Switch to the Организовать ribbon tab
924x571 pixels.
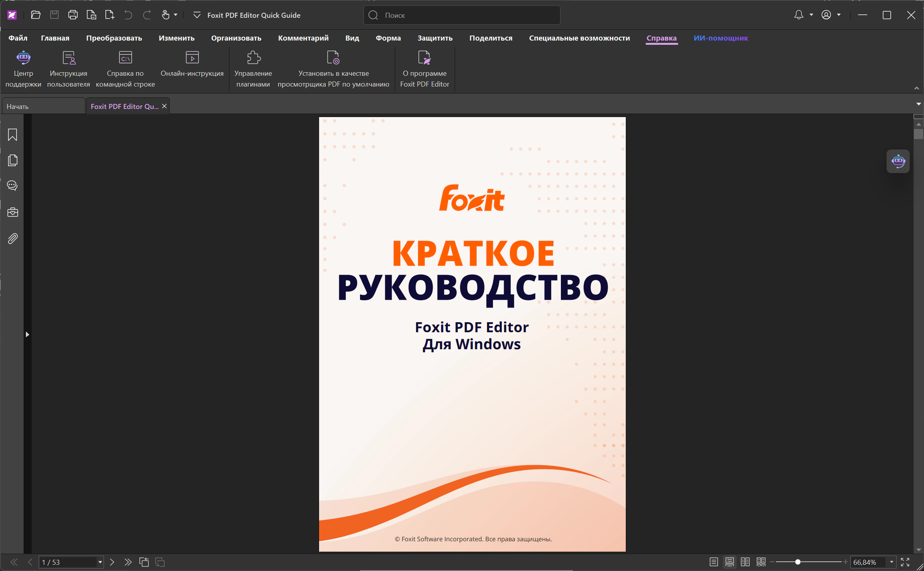coord(236,38)
